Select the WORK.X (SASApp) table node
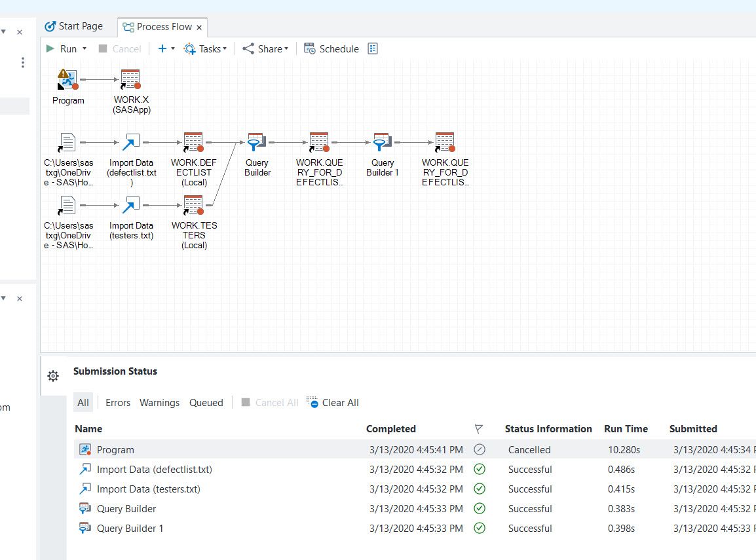 pyautogui.click(x=130, y=80)
